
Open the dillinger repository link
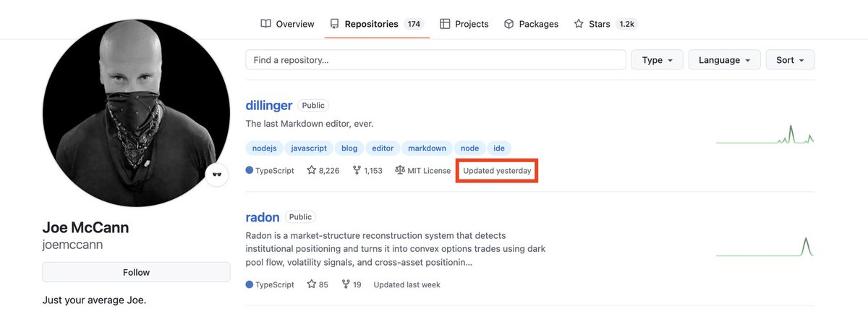[x=269, y=106]
